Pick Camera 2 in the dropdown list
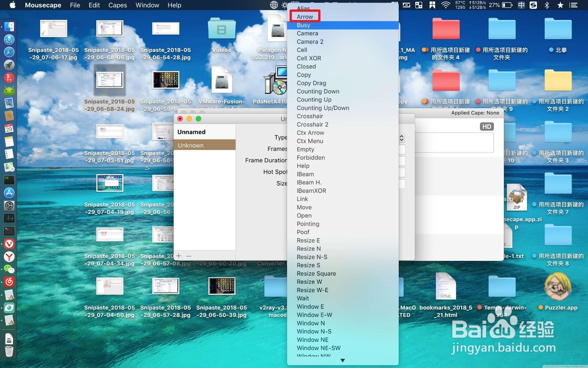The width and height of the screenshot is (588, 368). pos(342,41)
